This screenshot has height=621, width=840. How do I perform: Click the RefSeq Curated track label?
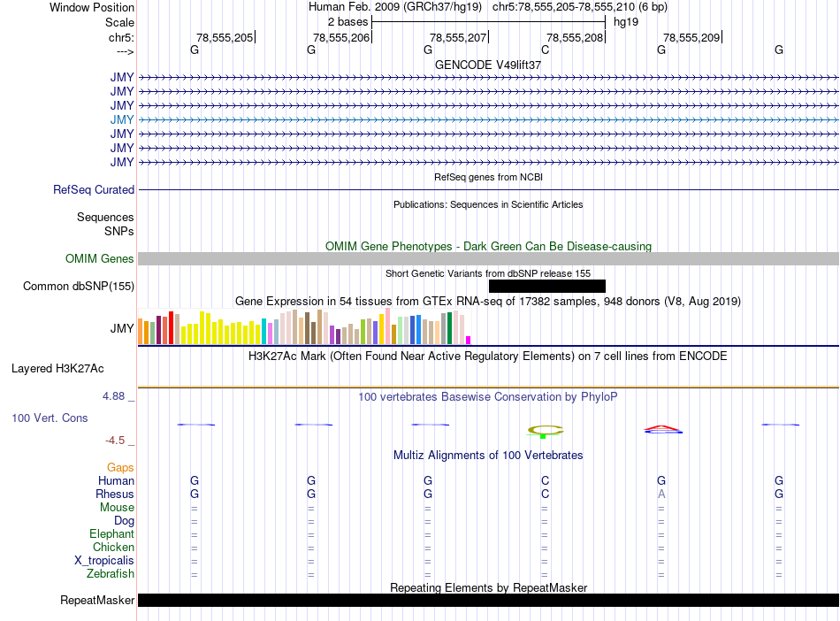(93, 189)
